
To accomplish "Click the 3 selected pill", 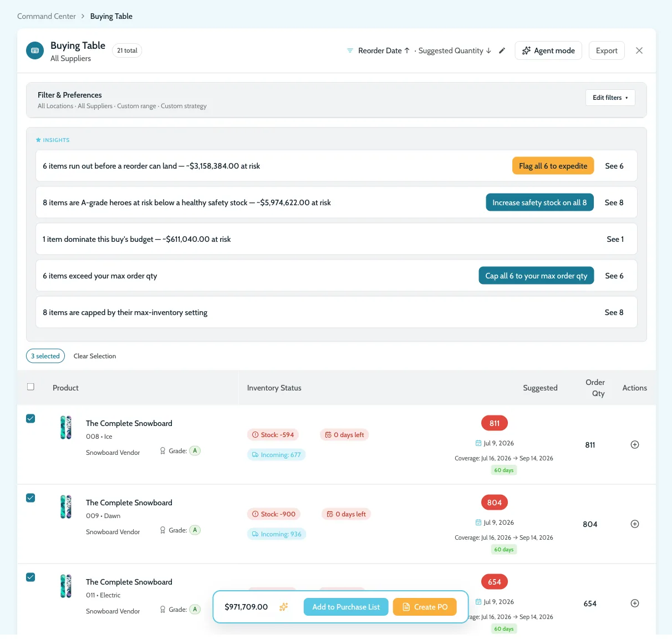I will 45,356.
